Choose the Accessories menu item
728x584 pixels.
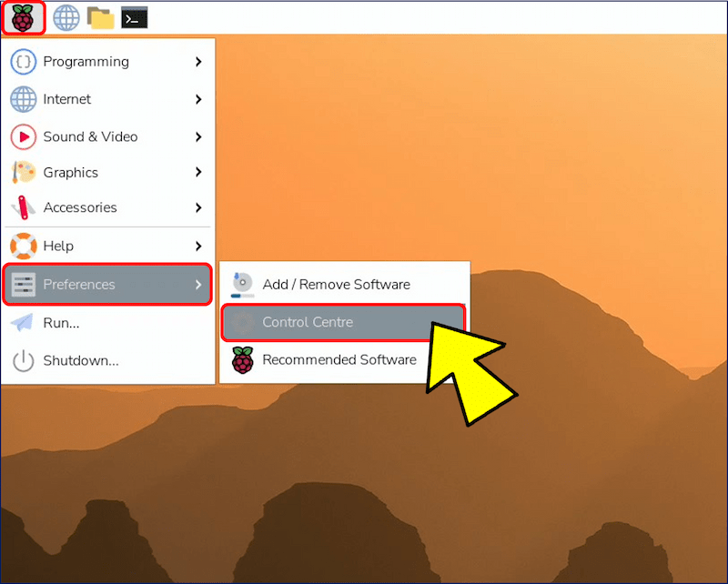click(80, 207)
